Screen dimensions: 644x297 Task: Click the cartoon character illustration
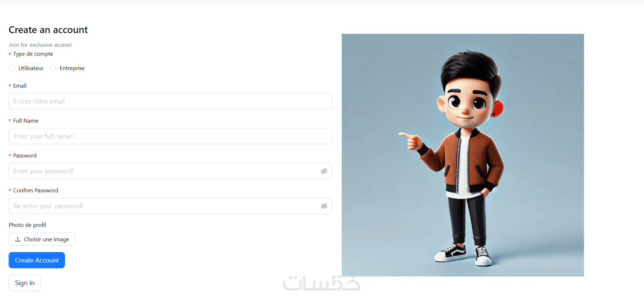[463, 155]
